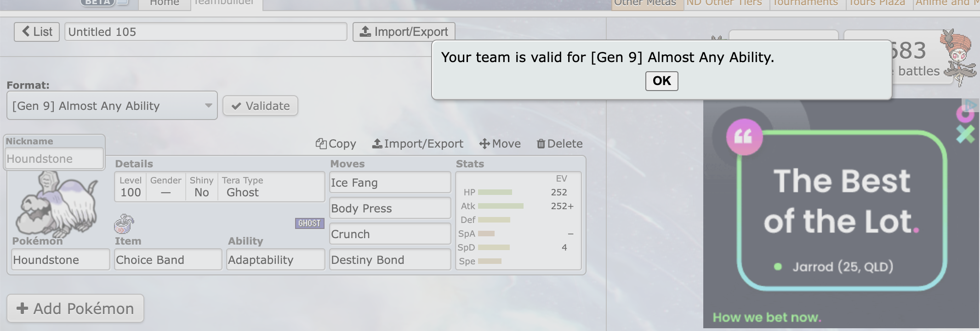Validate the team
Screen dimensions: 980x331
coord(261,106)
